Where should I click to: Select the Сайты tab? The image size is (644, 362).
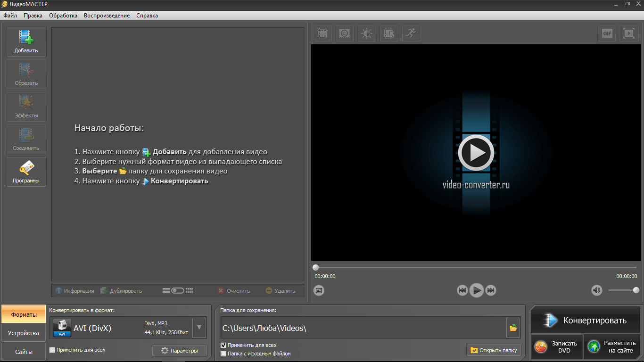24,352
